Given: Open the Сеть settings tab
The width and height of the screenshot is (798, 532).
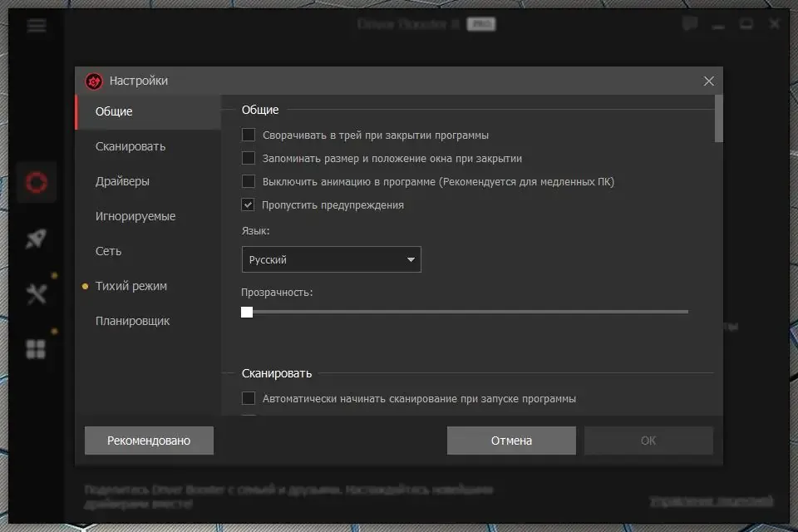Looking at the screenshot, I should pyautogui.click(x=148, y=252).
